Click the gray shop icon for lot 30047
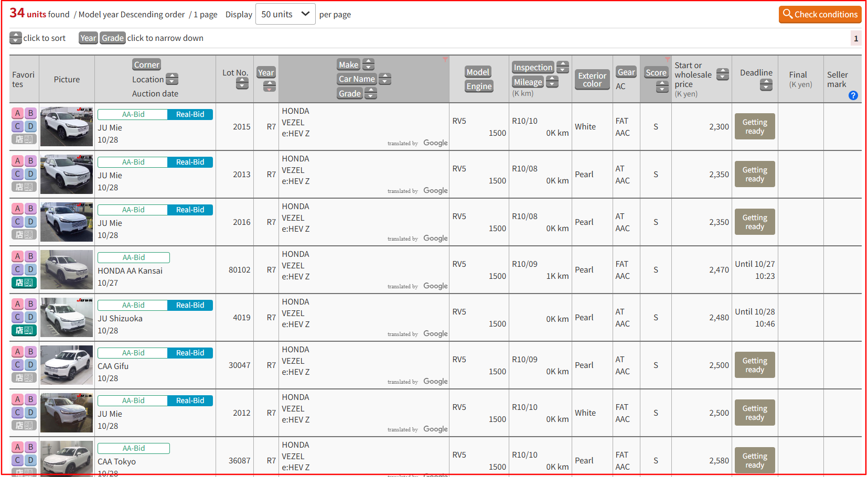The height and width of the screenshot is (477, 868). point(24,378)
